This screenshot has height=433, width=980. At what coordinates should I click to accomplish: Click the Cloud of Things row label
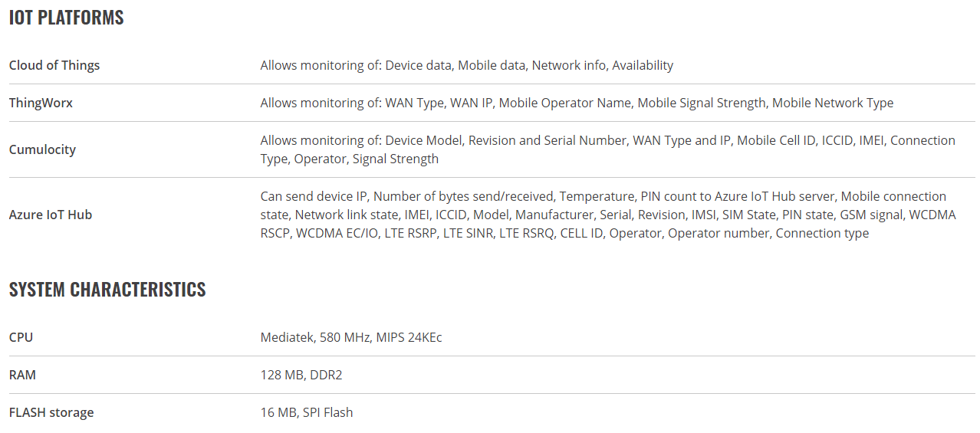[54, 65]
